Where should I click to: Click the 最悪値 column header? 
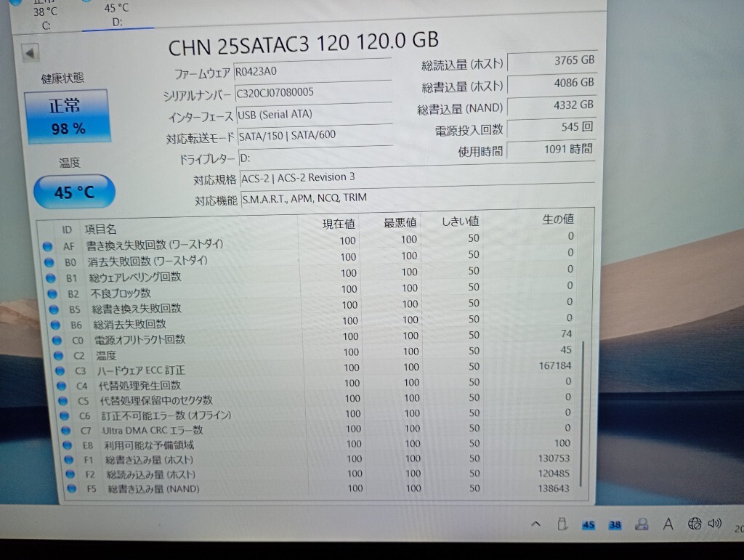click(400, 222)
